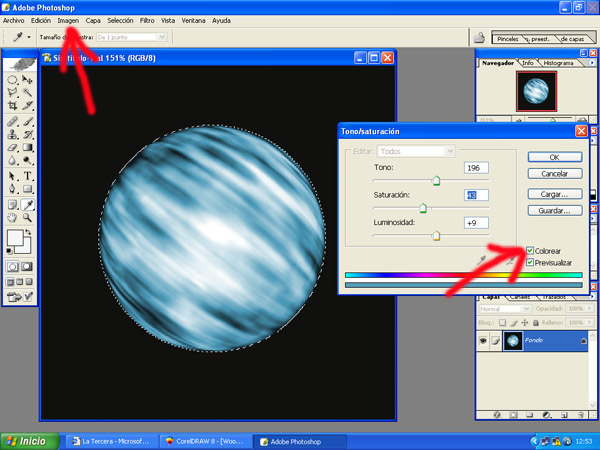The width and height of the screenshot is (600, 450).
Task: Click OK in Tono/saturación dialog
Action: [x=555, y=157]
